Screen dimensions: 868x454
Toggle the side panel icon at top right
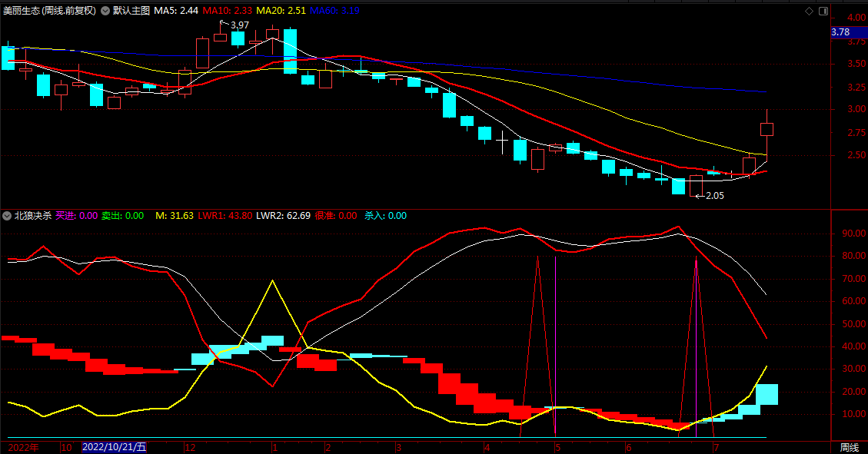(x=823, y=11)
